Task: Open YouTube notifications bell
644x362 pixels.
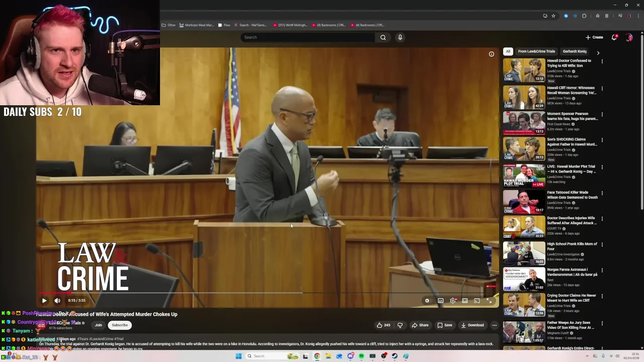Action: 614,37
